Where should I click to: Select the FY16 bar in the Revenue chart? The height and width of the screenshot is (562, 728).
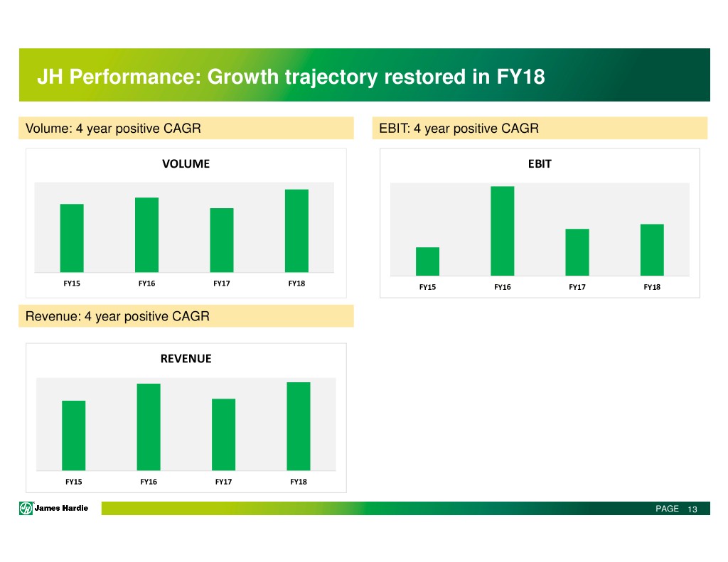tap(149, 427)
